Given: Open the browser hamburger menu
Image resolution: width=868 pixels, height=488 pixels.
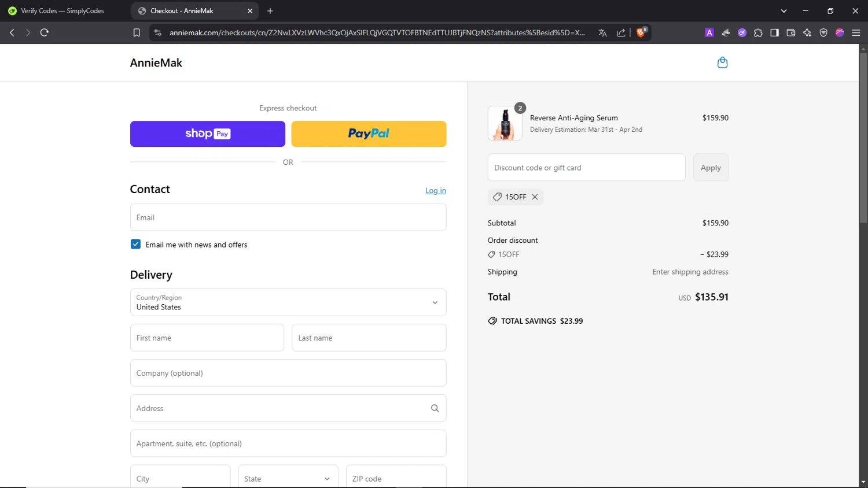Looking at the screenshot, I should pos(856,33).
